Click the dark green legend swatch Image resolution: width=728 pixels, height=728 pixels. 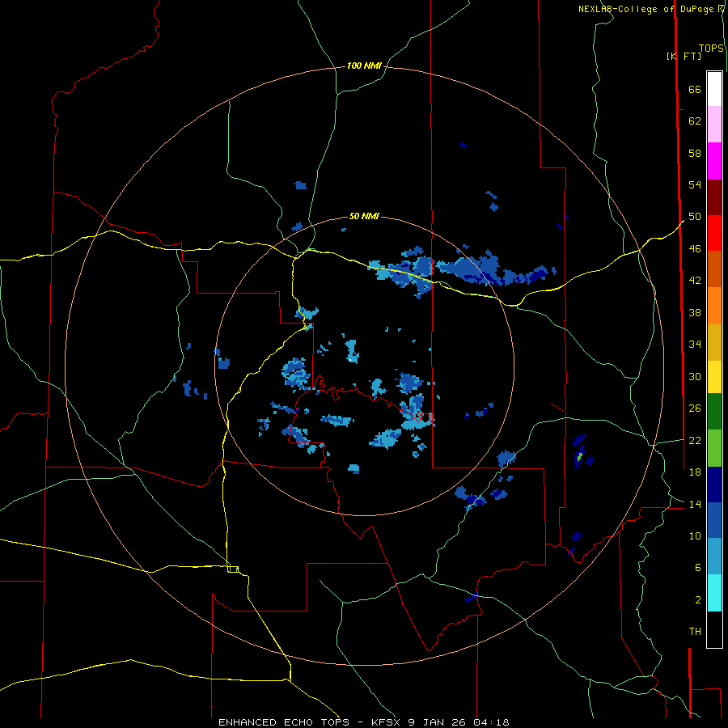click(x=714, y=412)
